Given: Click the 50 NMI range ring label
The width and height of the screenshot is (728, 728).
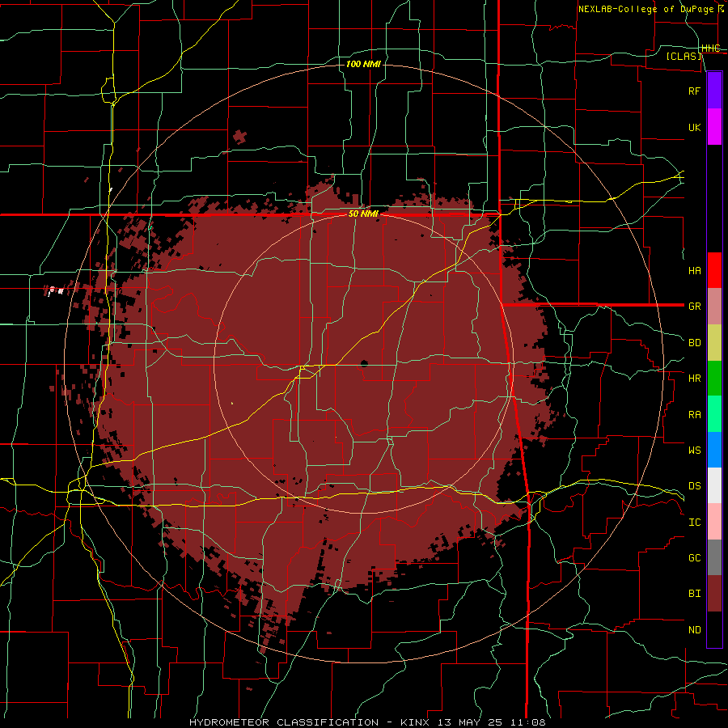Looking at the screenshot, I should [x=363, y=214].
